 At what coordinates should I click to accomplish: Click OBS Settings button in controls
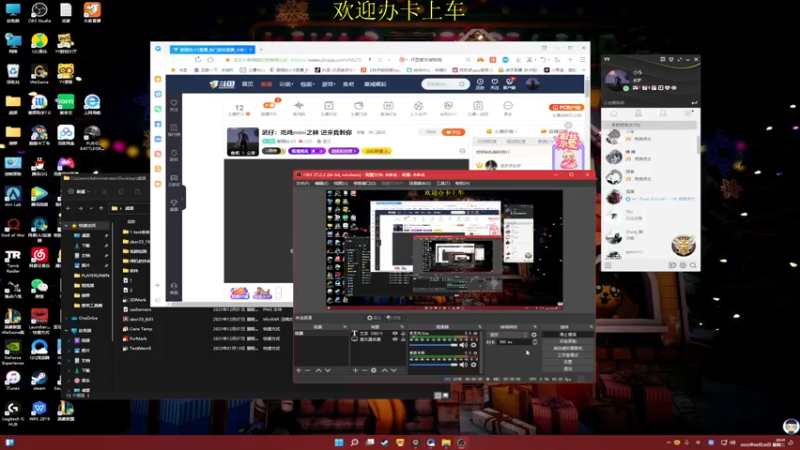pos(568,362)
